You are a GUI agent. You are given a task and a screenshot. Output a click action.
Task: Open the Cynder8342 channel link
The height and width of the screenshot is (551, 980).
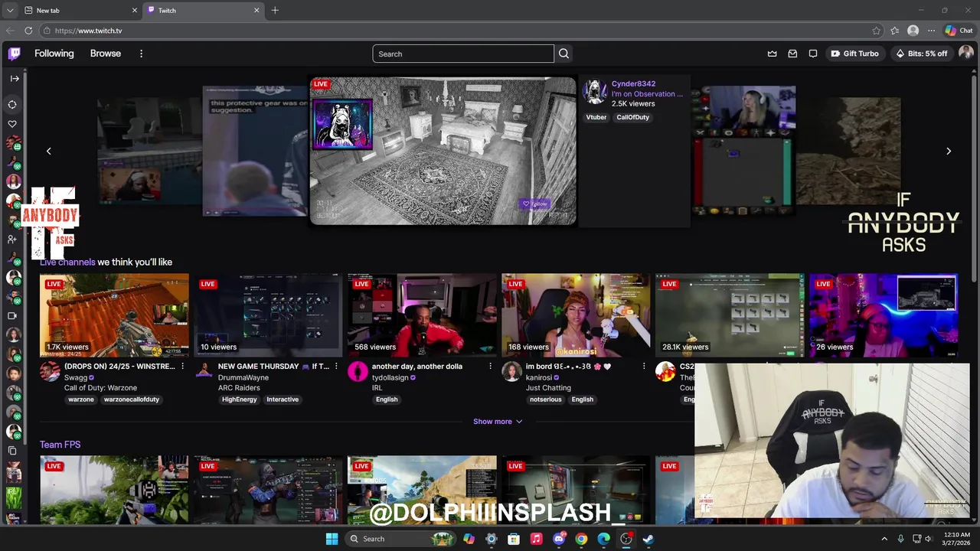tap(633, 83)
